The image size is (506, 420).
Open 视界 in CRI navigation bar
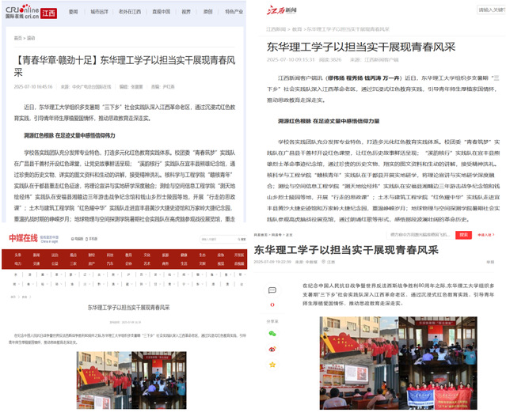pos(186,12)
